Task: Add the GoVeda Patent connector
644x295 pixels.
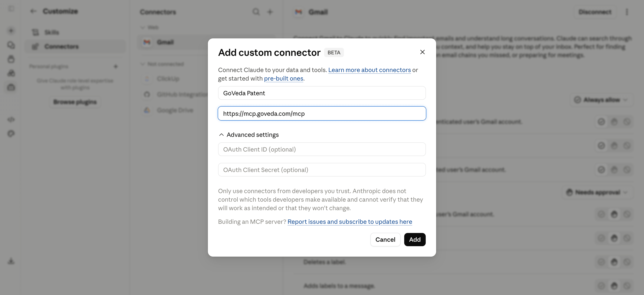Action: 415,240
